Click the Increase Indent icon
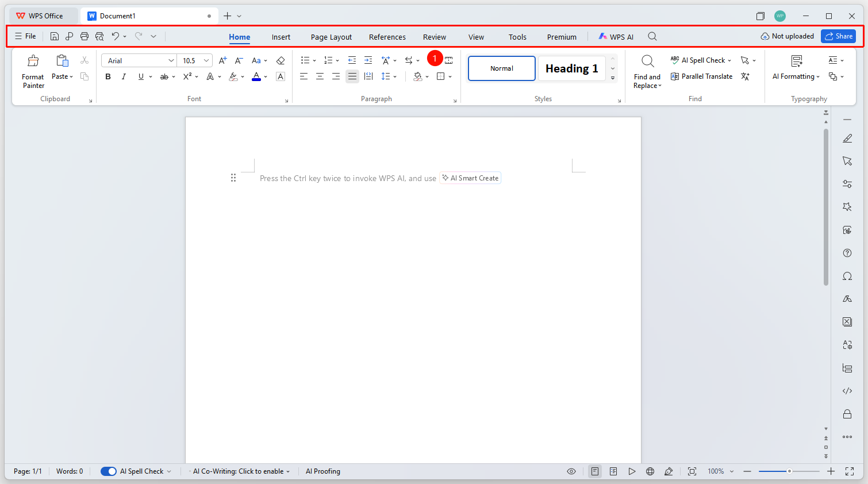This screenshot has height=484, width=868. point(368,60)
